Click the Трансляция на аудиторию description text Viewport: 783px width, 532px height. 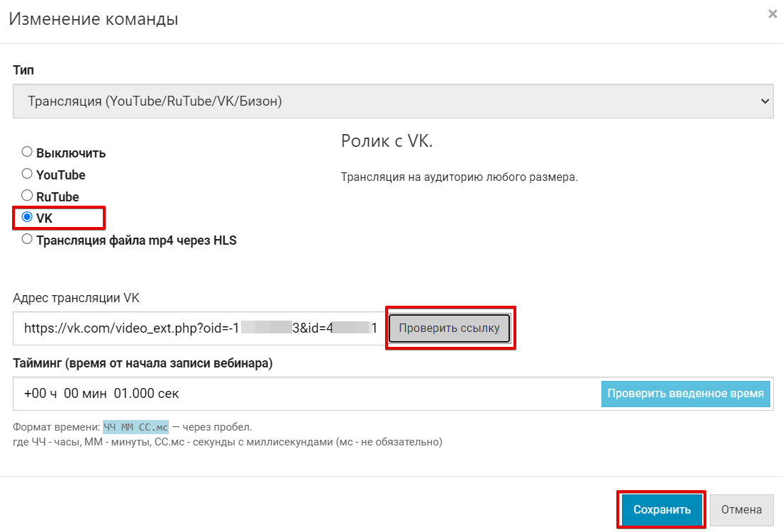[x=459, y=177]
